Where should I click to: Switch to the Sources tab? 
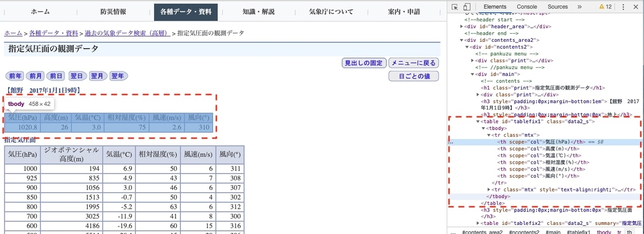pyautogui.click(x=558, y=7)
